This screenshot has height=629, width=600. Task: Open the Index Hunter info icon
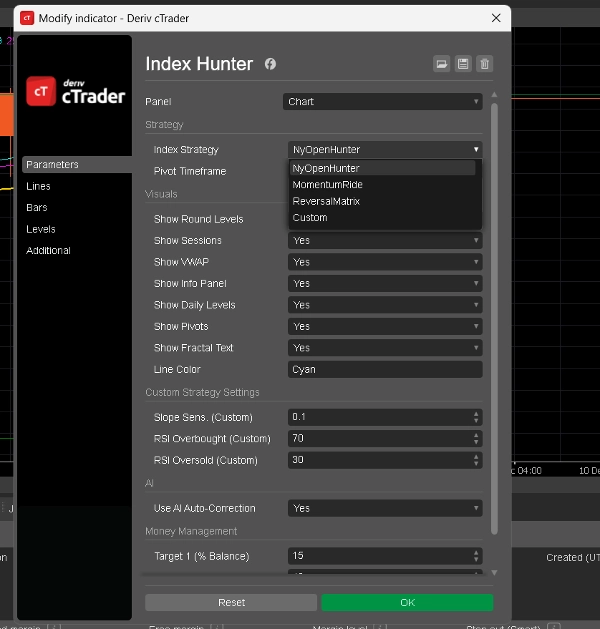pyautogui.click(x=270, y=64)
